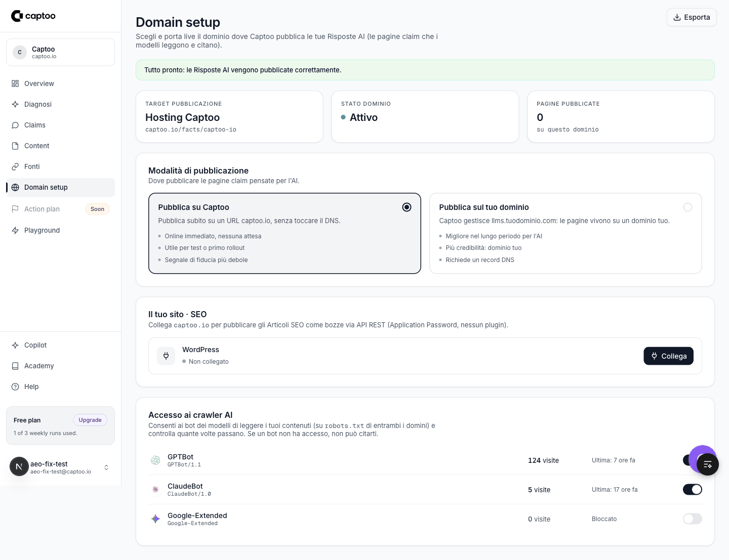This screenshot has width=729, height=560.
Task: Click the Soon badge on Action plan
Action: pyautogui.click(x=97, y=209)
